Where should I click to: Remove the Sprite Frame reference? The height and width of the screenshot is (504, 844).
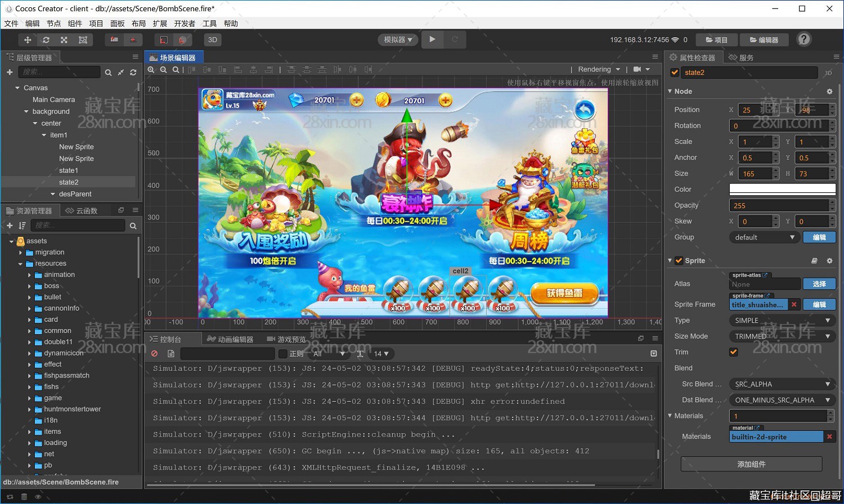pyautogui.click(x=794, y=304)
